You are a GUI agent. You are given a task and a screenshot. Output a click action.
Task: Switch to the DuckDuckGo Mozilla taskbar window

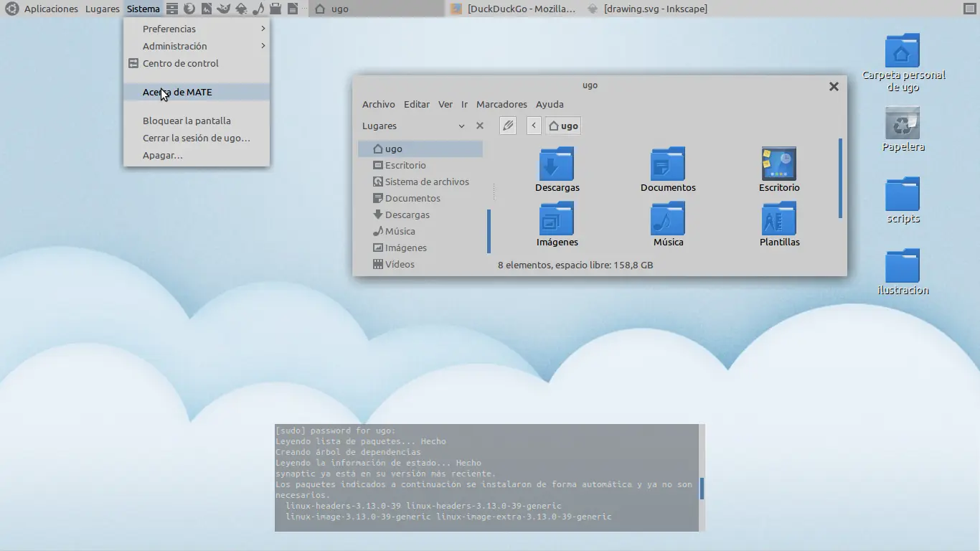click(x=514, y=9)
